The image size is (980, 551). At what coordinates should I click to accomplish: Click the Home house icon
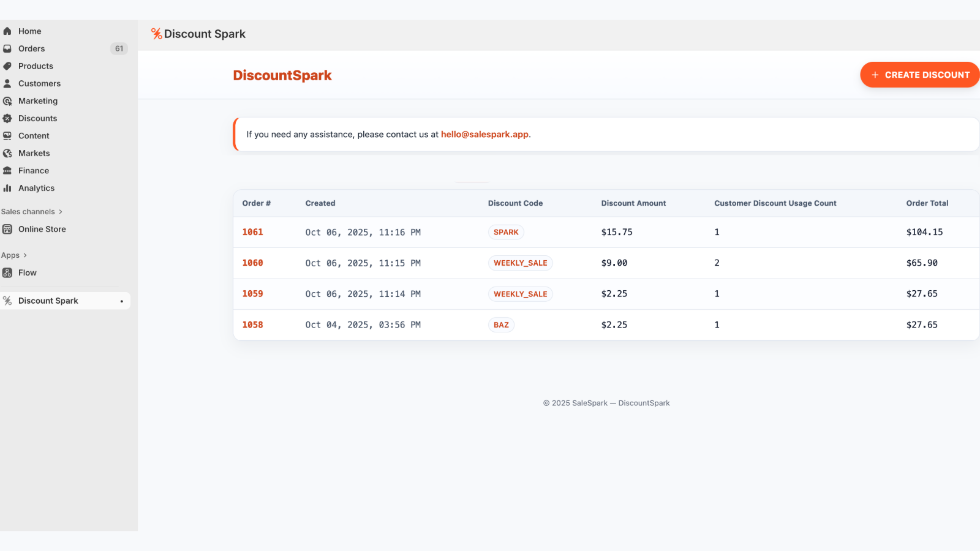[x=7, y=31]
